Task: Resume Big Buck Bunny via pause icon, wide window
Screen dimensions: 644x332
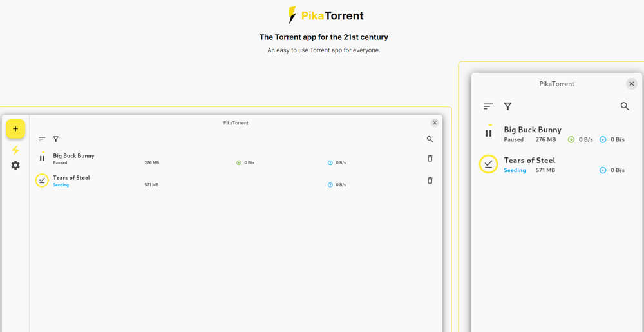Action: (42, 158)
